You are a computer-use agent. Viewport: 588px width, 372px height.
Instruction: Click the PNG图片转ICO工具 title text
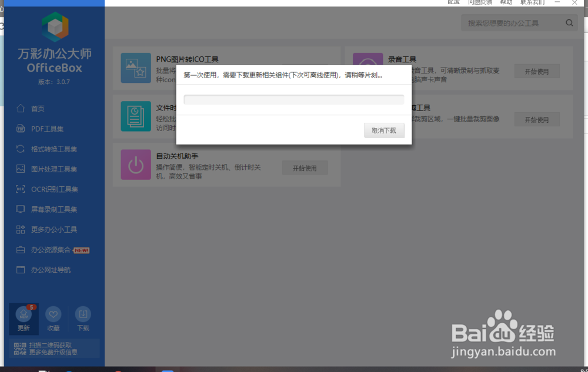(187, 59)
